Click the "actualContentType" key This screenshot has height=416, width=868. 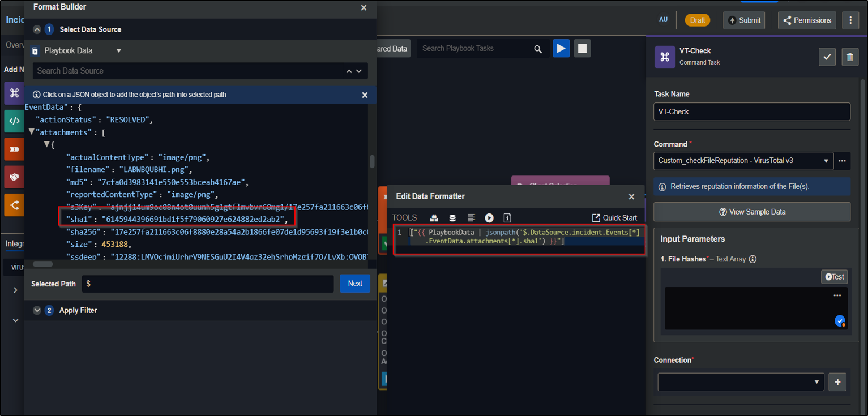point(108,157)
